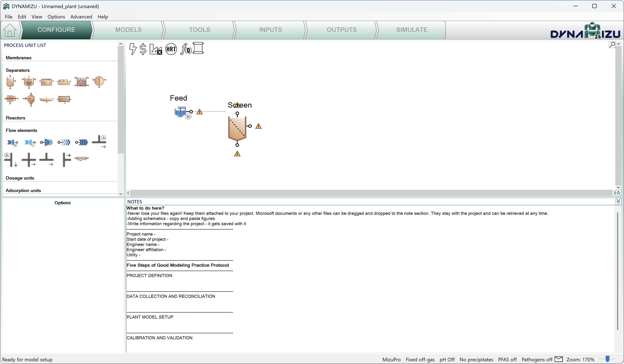
Task: Select the round filter separator with dotted line
Action: pyautogui.click(x=99, y=81)
